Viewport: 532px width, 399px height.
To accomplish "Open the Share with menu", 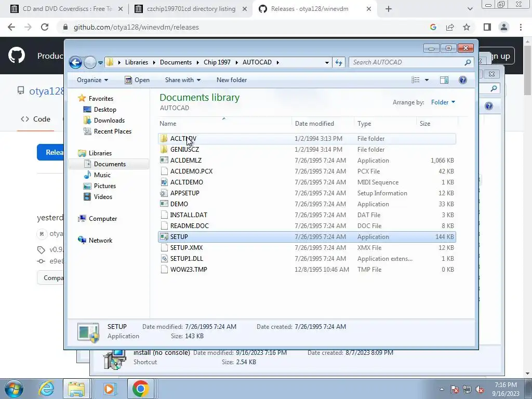I will [182, 80].
